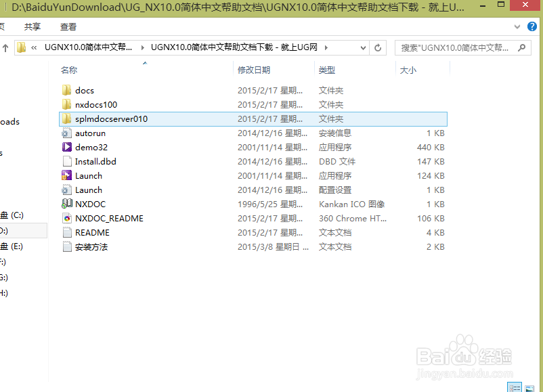Click the Launch configuration settings icon

coord(66,190)
